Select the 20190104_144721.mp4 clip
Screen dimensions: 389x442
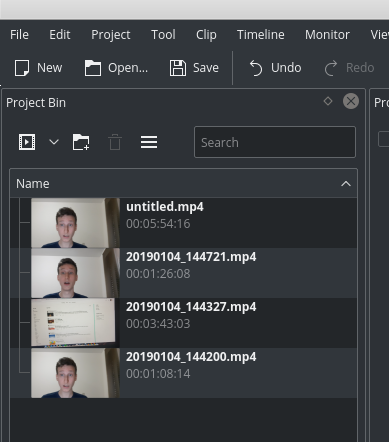(x=184, y=273)
